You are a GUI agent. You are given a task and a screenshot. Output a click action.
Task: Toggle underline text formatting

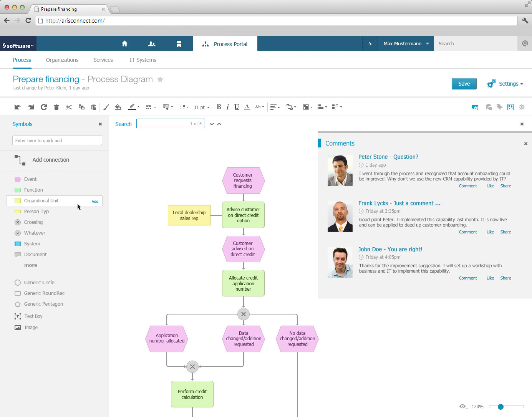click(237, 107)
